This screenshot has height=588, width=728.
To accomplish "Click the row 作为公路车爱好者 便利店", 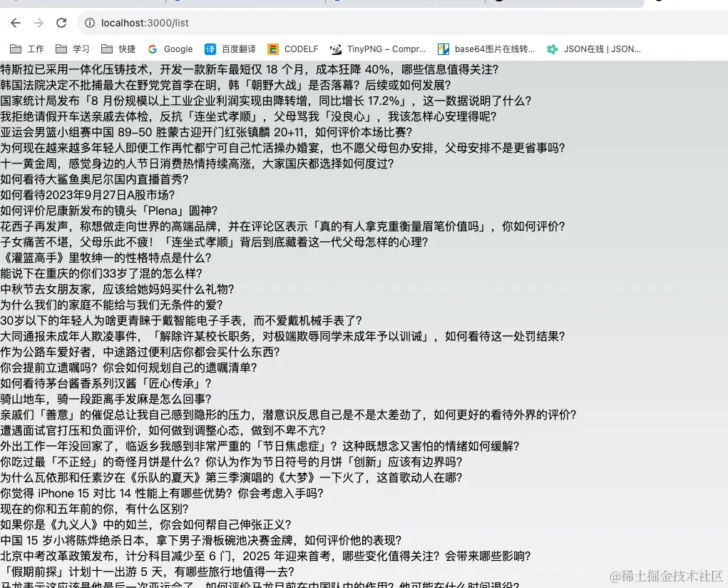I will tap(140, 353).
